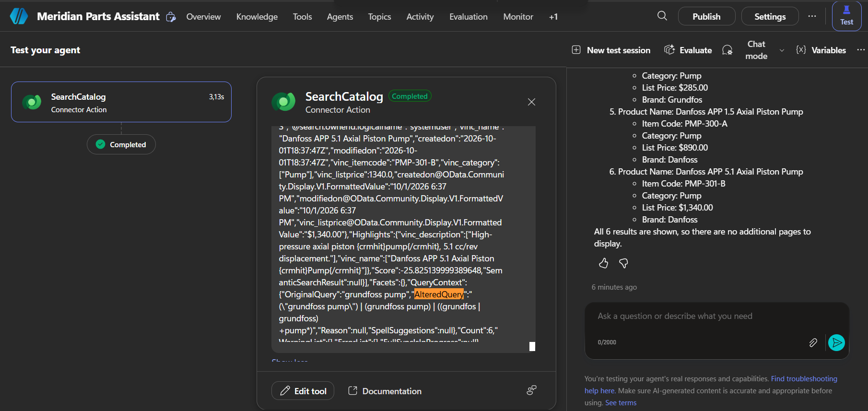Click the agent edit icon beside title
The image size is (868, 411).
point(171,17)
